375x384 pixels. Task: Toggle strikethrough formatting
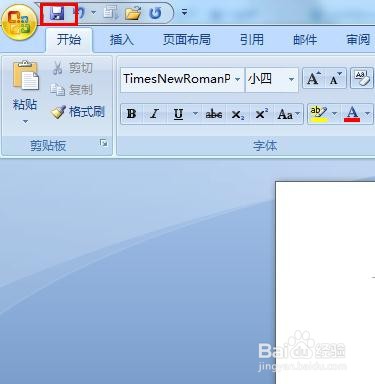click(x=214, y=114)
